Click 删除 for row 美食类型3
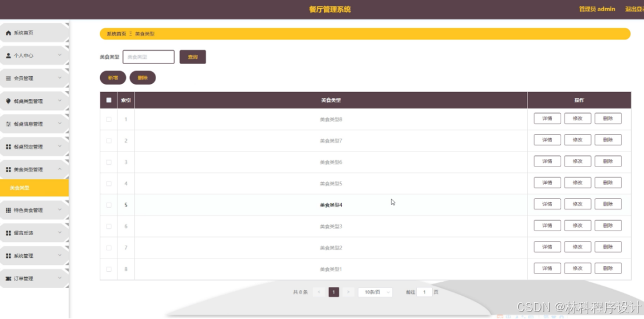The height and width of the screenshot is (319, 644). click(x=608, y=225)
